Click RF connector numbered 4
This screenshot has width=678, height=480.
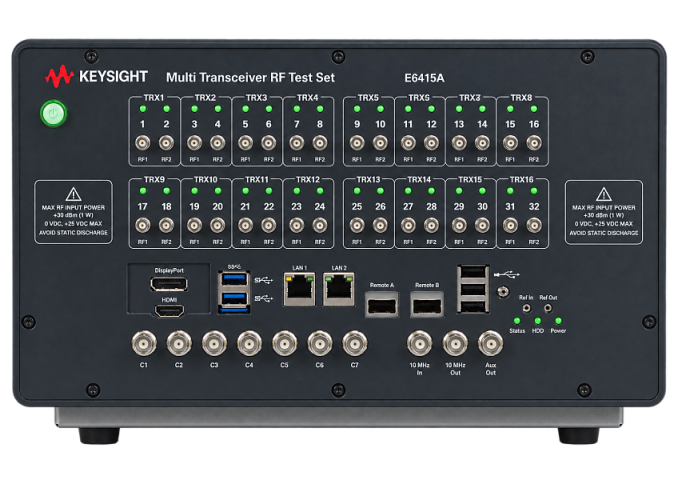(x=217, y=143)
